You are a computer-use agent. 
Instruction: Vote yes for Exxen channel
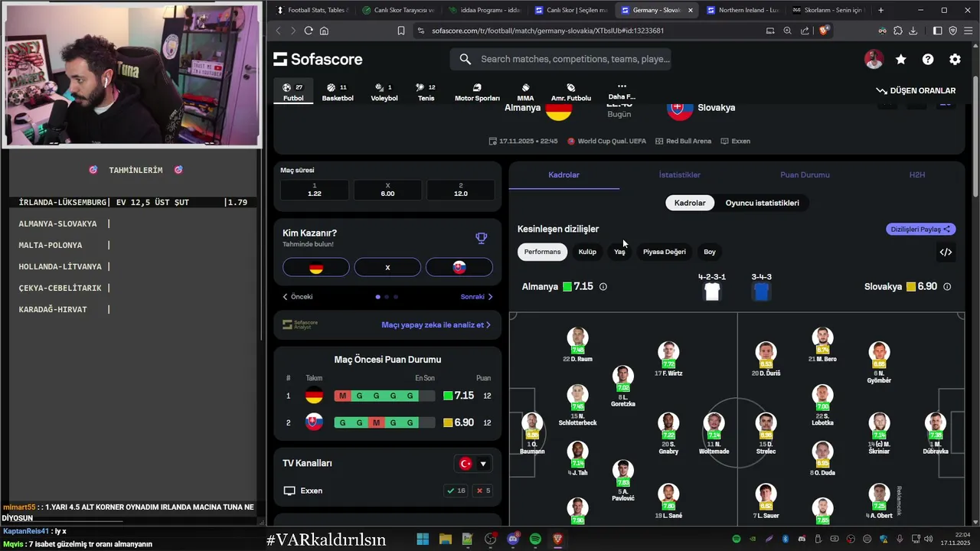click(456, 491)
